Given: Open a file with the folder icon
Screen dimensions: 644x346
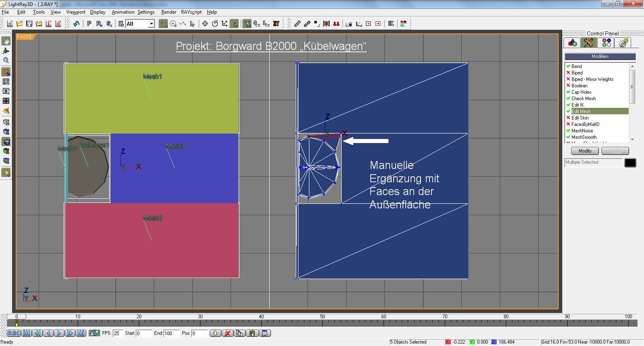Looking at the screenshot, I should point(19,24).
